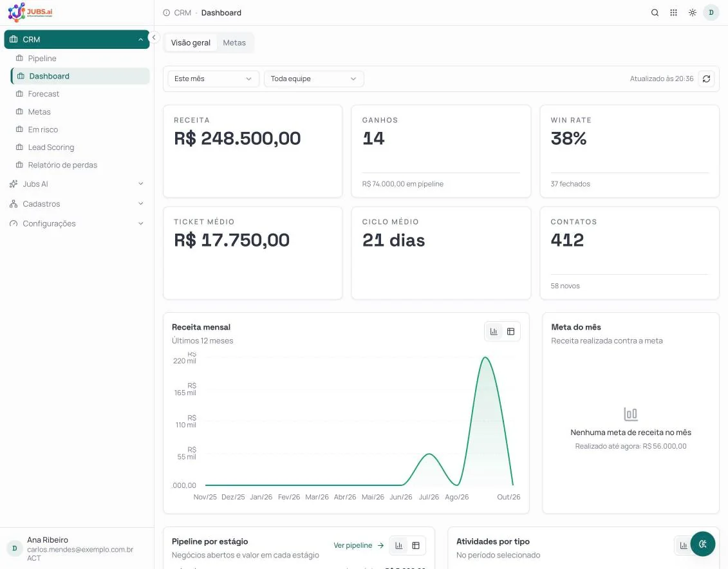Click the Win Rate 38% card

tap(630, 151)
